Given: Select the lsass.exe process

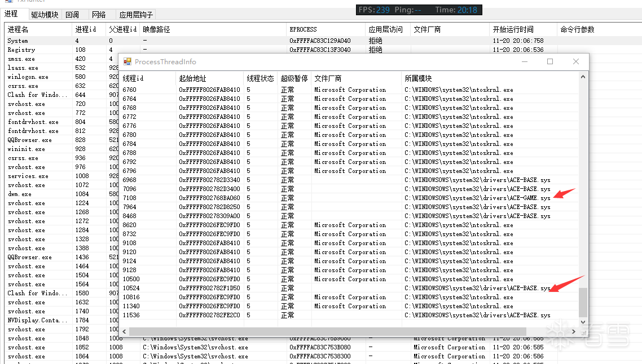Looking at the screenshot, I should (61, 68).
